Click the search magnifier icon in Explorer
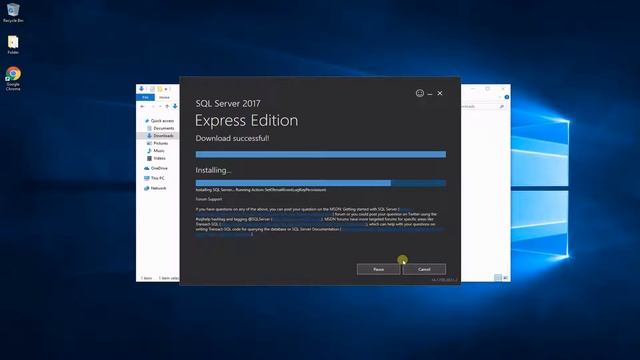Screen dimensions: 640x360 tap(501, 106)
